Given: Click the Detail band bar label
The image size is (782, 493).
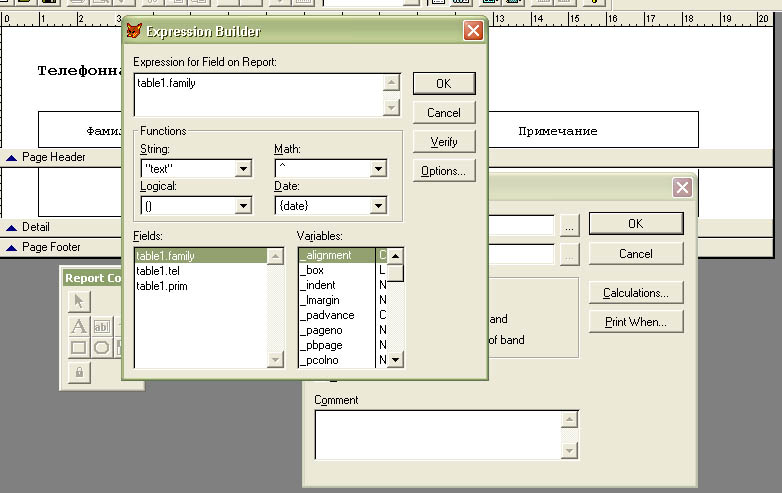Looking at the screenshot, I should [x=36, y=227].
